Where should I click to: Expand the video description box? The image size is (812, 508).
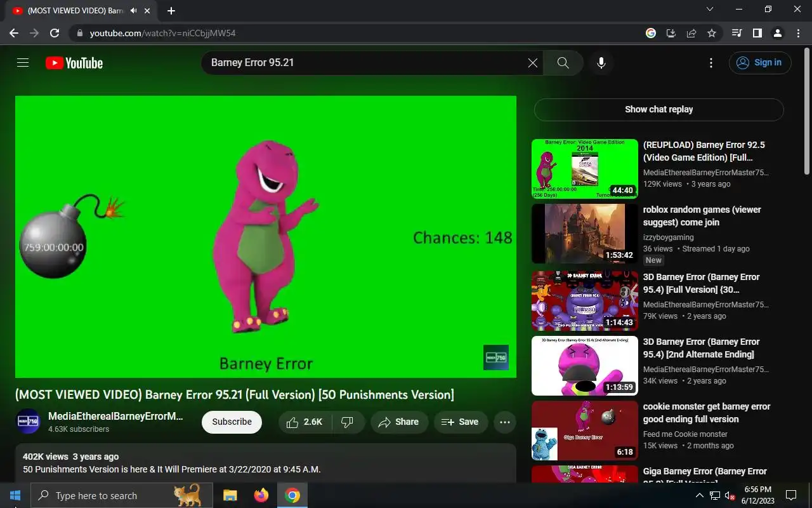[266, 463]
